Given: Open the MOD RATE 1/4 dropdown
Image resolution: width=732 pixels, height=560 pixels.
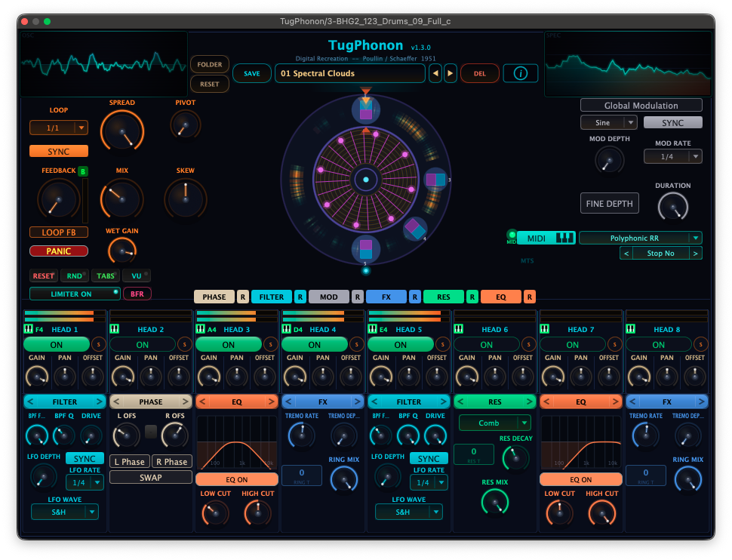Looking at the screenshot, I should click(672, 156).
